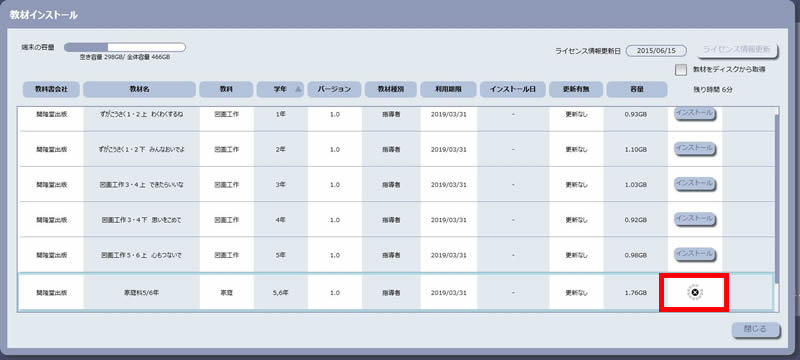The image size is (800, 360).
Task: Sort by 利用期限 column header
Action: pyautogui.click(x=448, y=89)
